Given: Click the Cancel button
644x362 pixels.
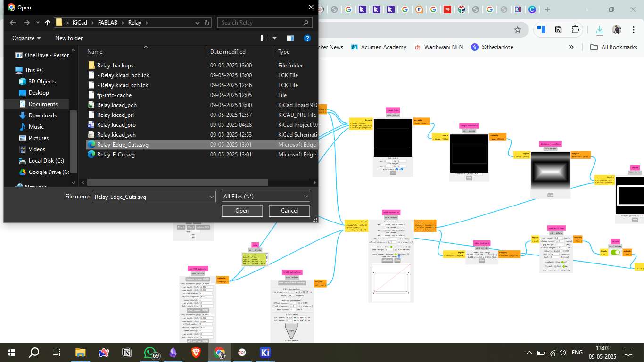Looking at the screenshot, I should [289, 211].
